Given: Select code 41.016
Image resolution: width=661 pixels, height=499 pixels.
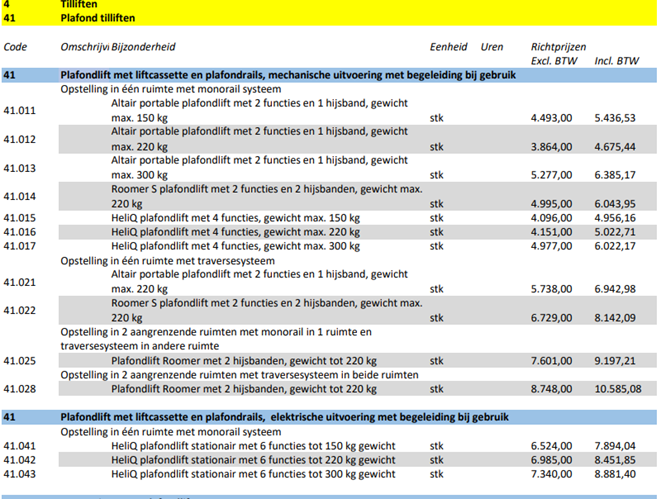Looking at the screenshot, I should tap(19, 232).
